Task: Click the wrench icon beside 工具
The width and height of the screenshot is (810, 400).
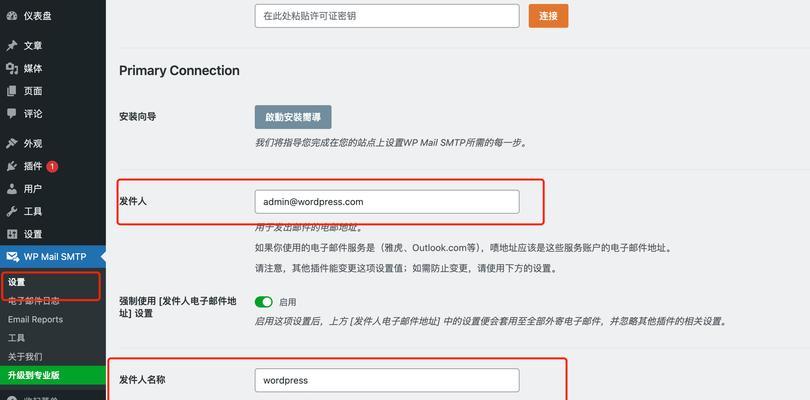Action: 11,211
